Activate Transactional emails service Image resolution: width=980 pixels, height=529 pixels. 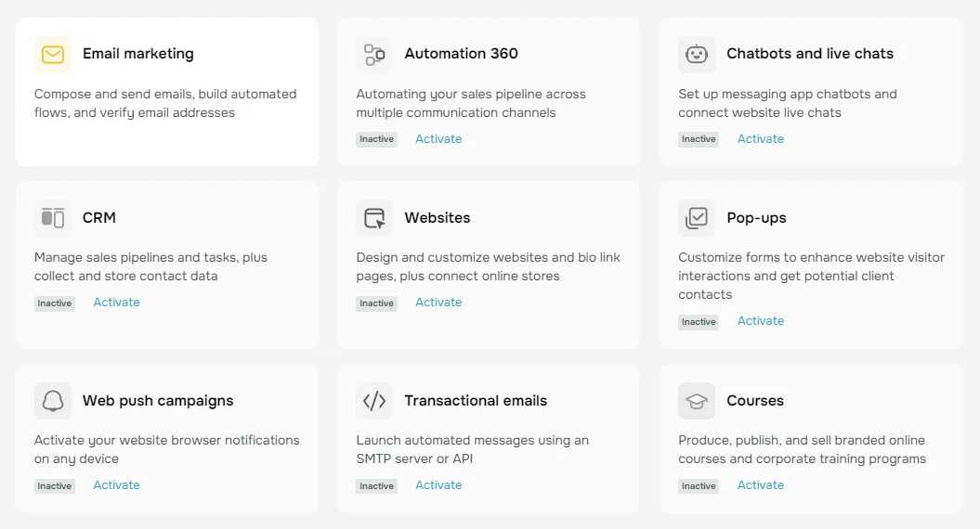[x=438, y=485]
